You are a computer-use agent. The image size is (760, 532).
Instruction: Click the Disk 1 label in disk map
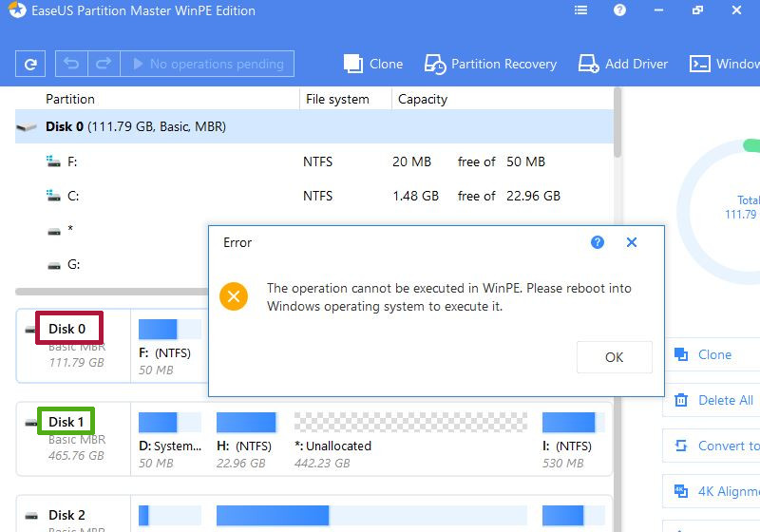[66, 422]
